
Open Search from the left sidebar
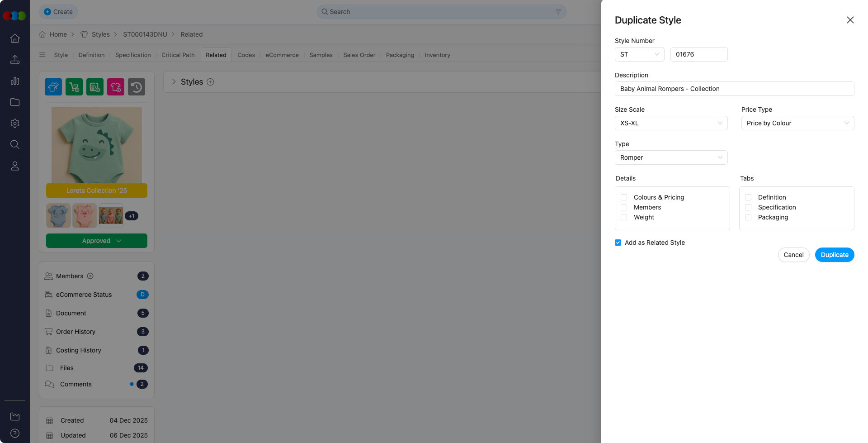[15, 144]
